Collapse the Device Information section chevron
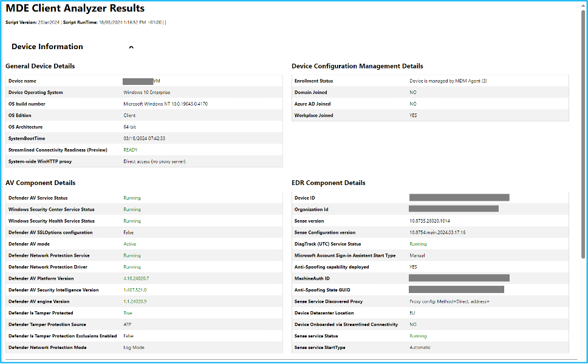Image resolution: width=588 pixels, height=364 pixels. point(131,47)
